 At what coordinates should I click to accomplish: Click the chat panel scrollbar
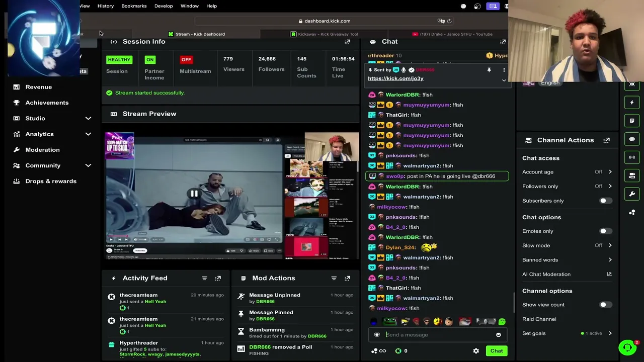(514, 303)
